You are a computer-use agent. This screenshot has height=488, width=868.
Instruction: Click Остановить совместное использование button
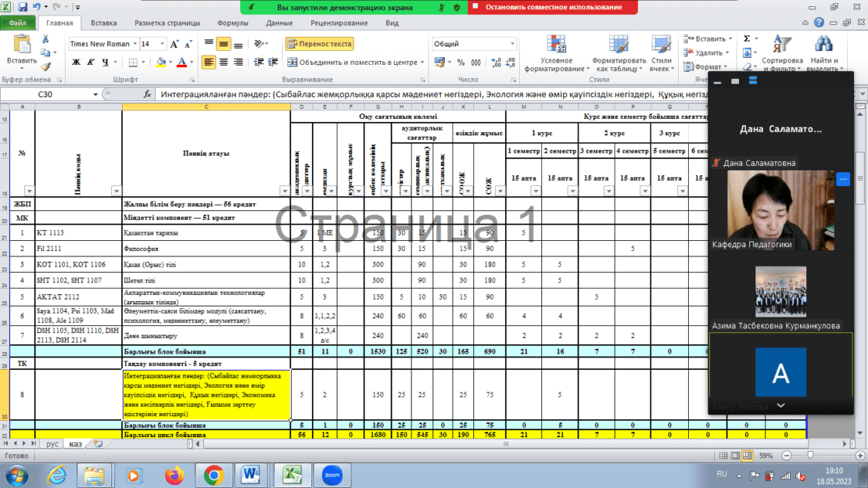(554, 7)
